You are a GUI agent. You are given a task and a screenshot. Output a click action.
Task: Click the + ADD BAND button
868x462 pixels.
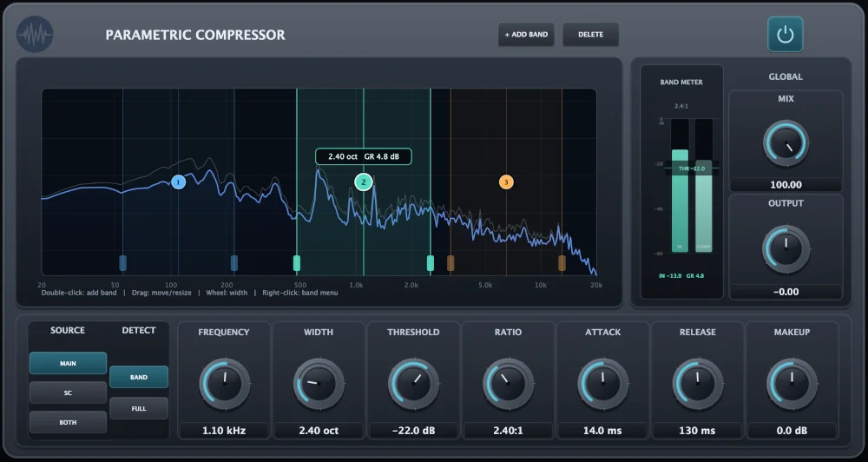point(526,35)
